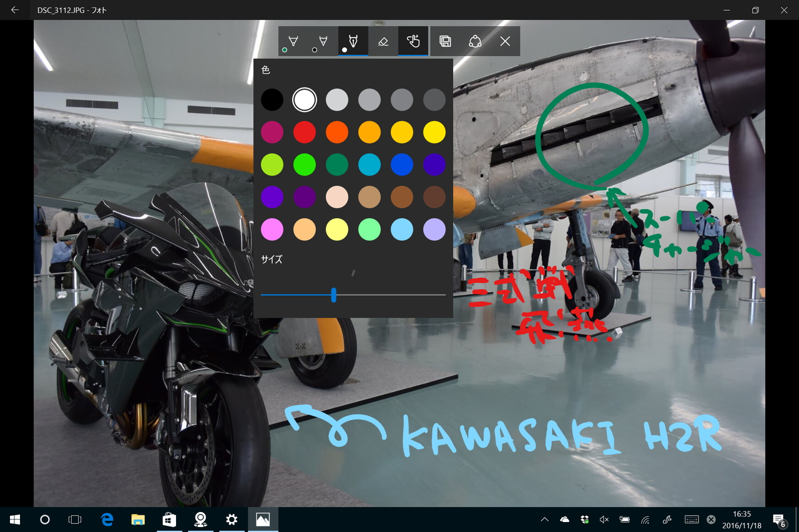Click the muted volume tray icon
The image size is (799, 532).
pyautogui.click(x=604, y=520)
